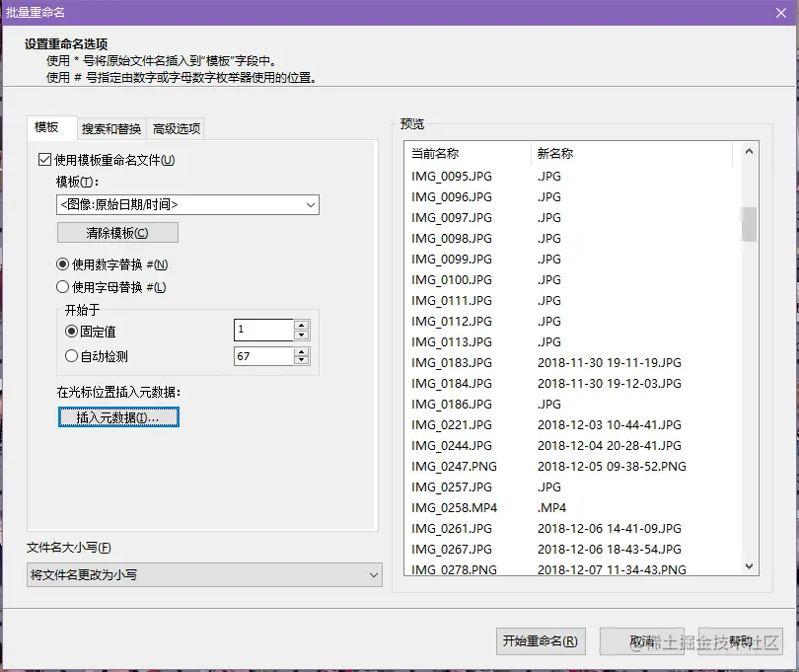The image size is (799, 672).
Task: Click the 取消 button
Action: pos(641,640)
